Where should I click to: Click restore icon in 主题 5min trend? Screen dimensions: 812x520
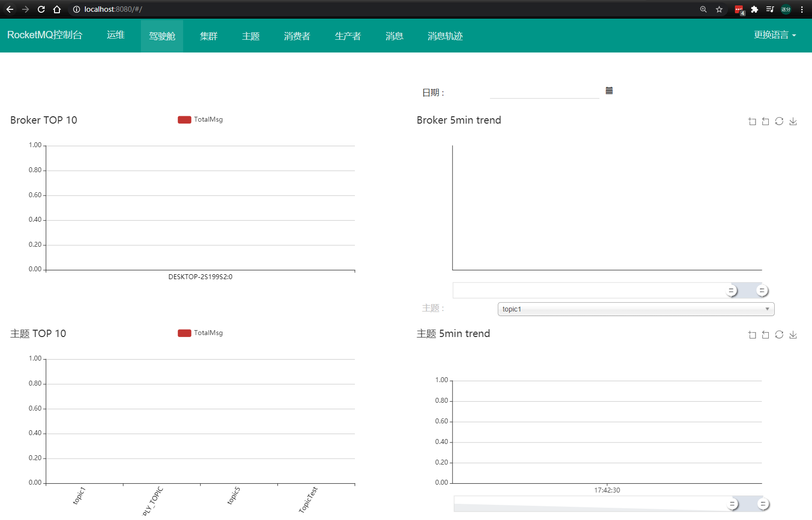pos(779,335)
